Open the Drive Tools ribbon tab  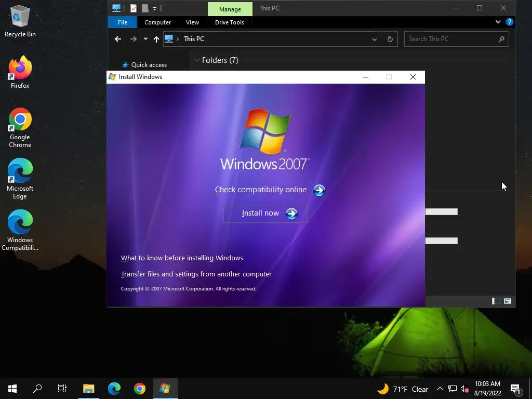pyautogui.click(x=229, y=22)
